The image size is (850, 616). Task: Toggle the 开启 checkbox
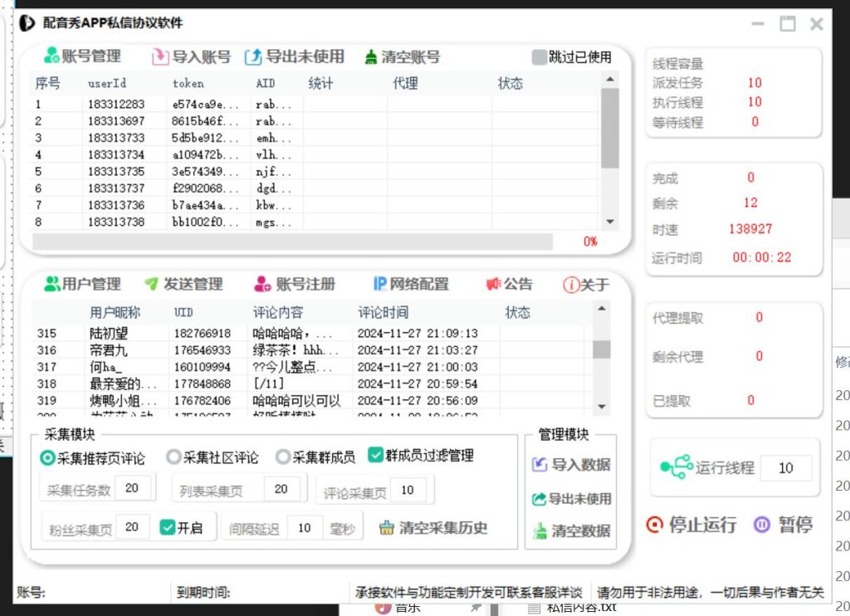coord(168,527)
